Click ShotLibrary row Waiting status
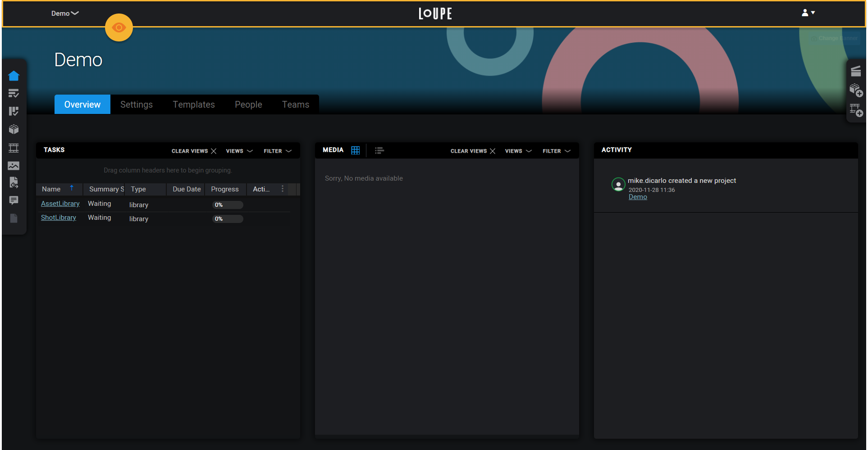This screenshot has width=868, height=450. coord(100,218)
